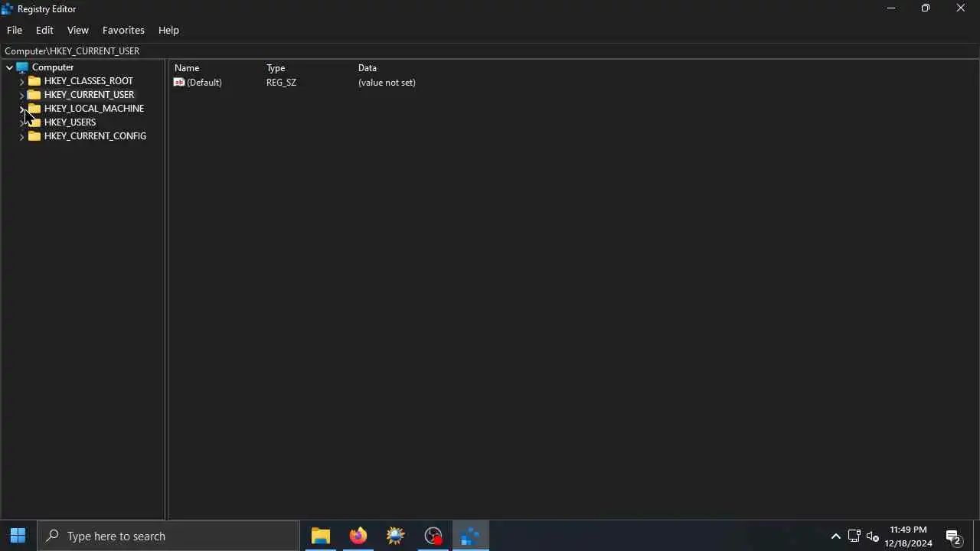Expand the HKEY_CLASSES_ROOT key
The width and height of the screenshot is (980, 551).
(x=21, y=81)
